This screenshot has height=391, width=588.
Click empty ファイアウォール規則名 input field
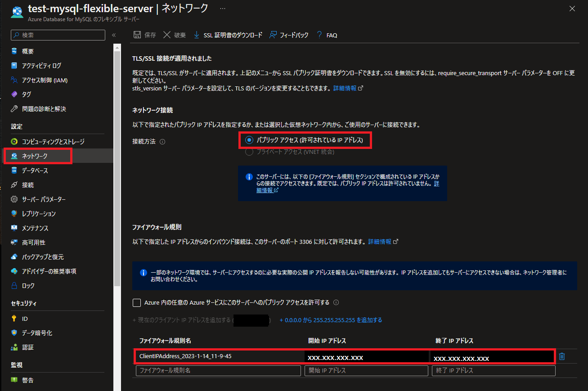click(x=218, y=371)
